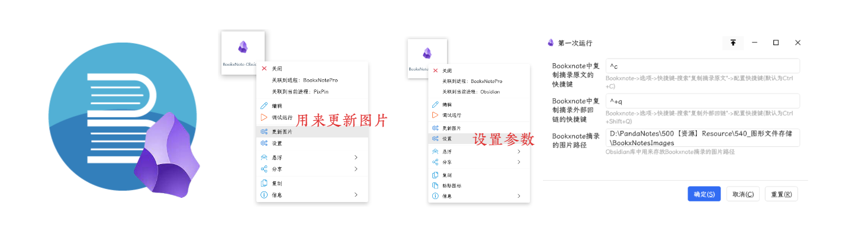The image size is (868, 237).
Task: Focus the ^c shortcut input field
Action: coord(703,66)
